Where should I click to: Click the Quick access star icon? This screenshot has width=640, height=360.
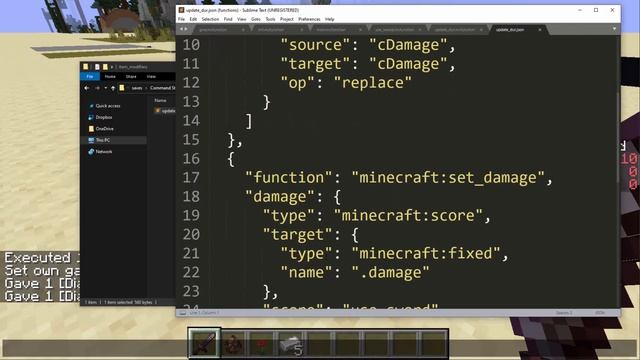91,106
